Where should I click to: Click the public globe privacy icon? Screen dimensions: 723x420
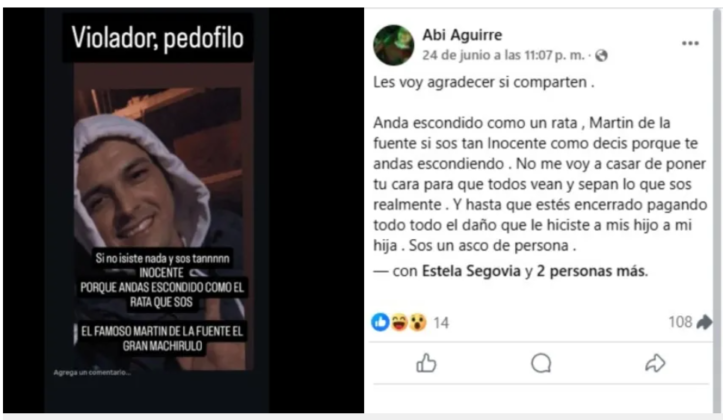click(601, 56)
